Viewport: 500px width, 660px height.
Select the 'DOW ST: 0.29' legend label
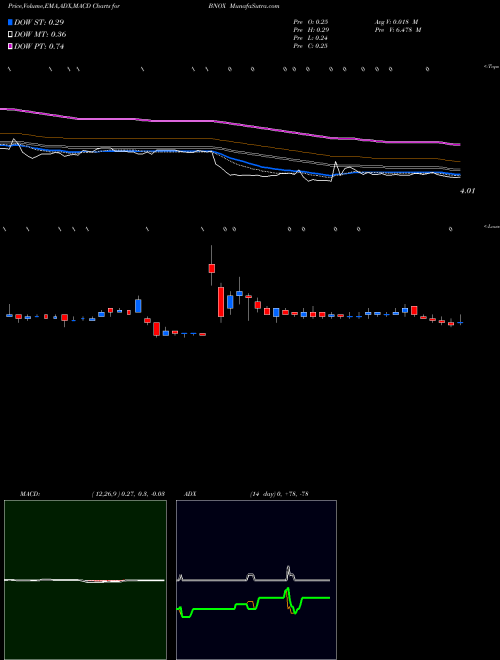[39, 22]
